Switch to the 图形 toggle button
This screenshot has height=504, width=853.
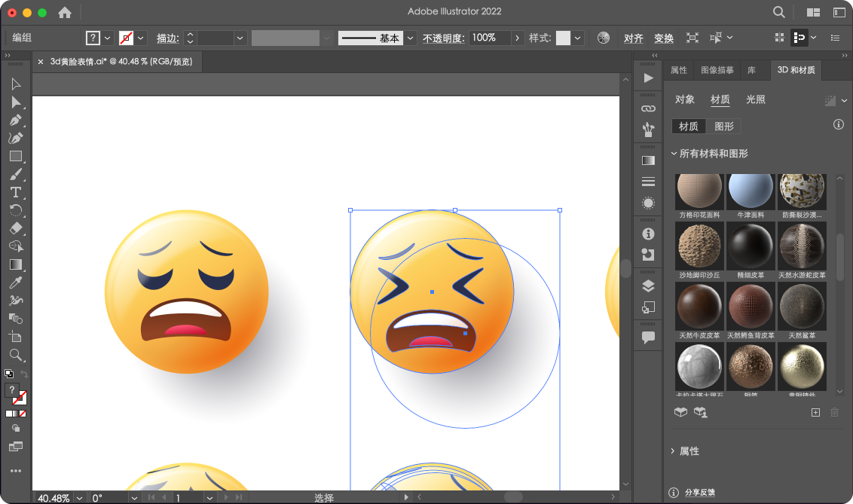(723, 126)
